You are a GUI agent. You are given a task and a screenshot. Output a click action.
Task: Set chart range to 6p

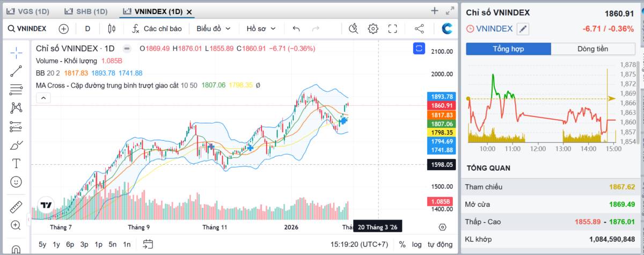pyautogui.click(x=70, y=244)
